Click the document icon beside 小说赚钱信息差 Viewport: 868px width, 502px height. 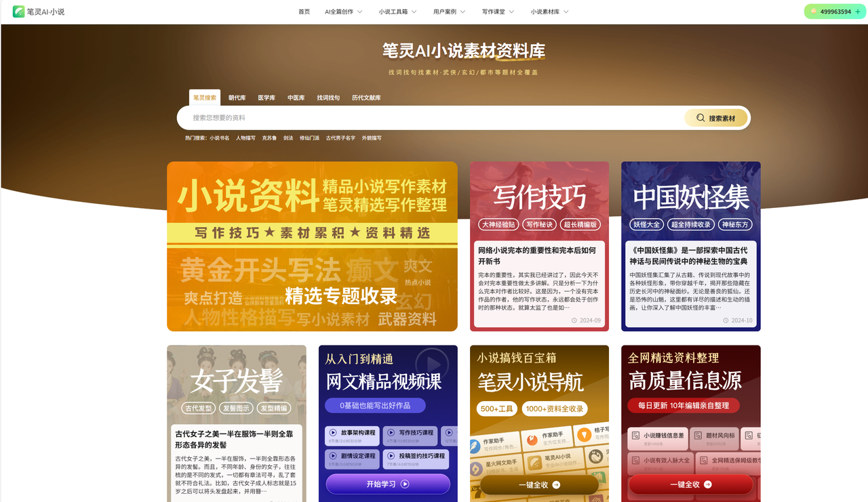[635, 436]
